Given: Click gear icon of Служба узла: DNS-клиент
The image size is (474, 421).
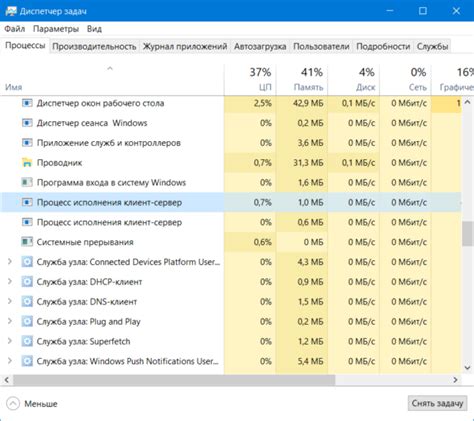Looking at the screenshot, I should tap(27, 302).
